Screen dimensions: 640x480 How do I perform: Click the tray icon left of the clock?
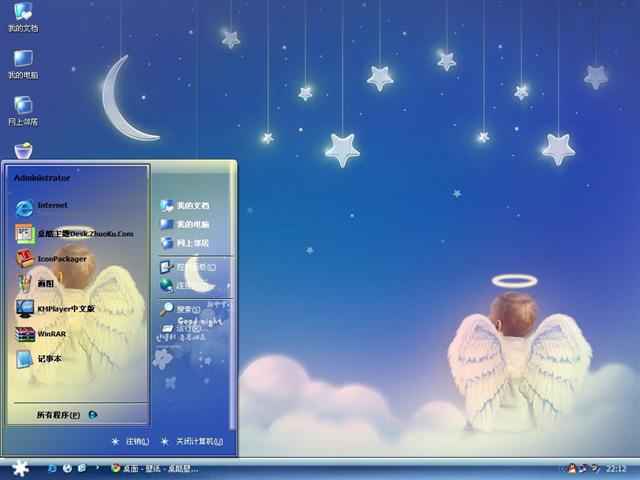point(595,468)
